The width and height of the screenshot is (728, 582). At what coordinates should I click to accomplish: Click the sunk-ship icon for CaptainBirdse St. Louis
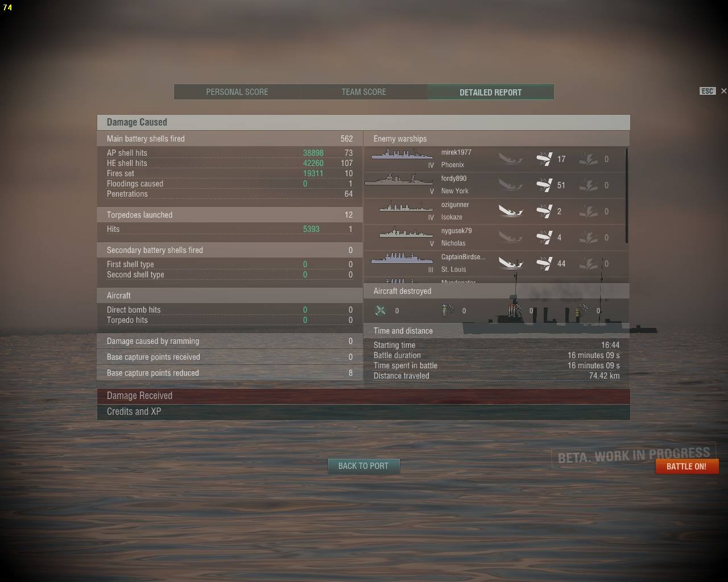point(511,263)
